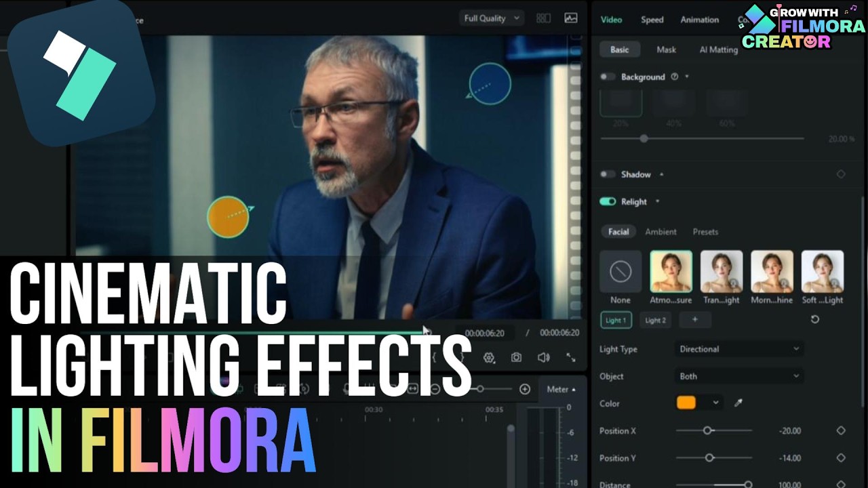Adjust the timeline zoom slider
The width and height of the screenshot is (868, 488).
pyautogui.click(x=480, y=389)
